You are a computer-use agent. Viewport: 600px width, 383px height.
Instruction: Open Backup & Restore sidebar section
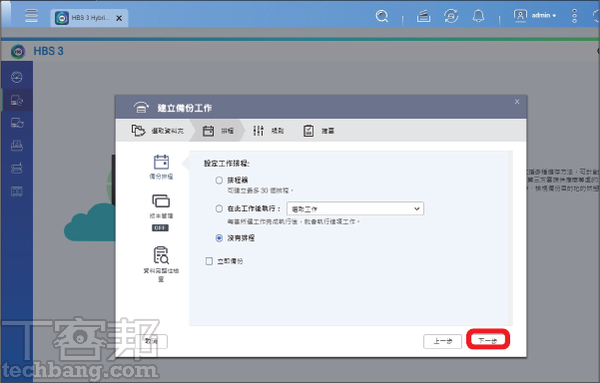(17, 101)
